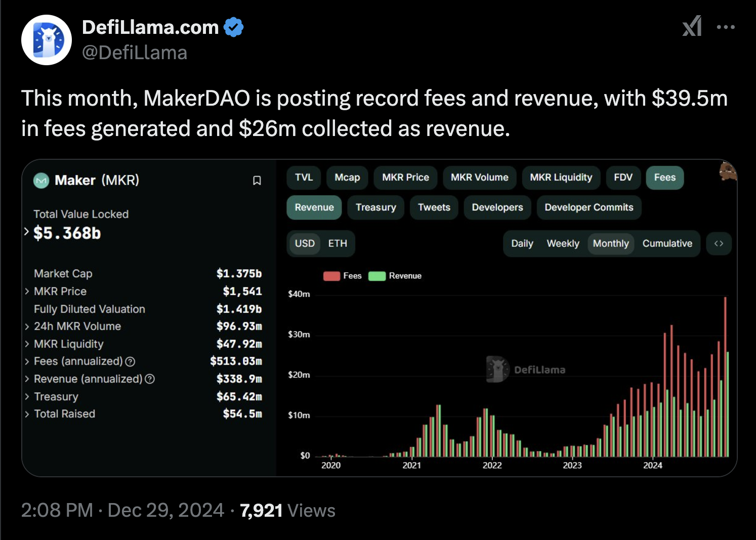
Task: Click the red Fees legend swatch
Action: click(x=331, y=276)
